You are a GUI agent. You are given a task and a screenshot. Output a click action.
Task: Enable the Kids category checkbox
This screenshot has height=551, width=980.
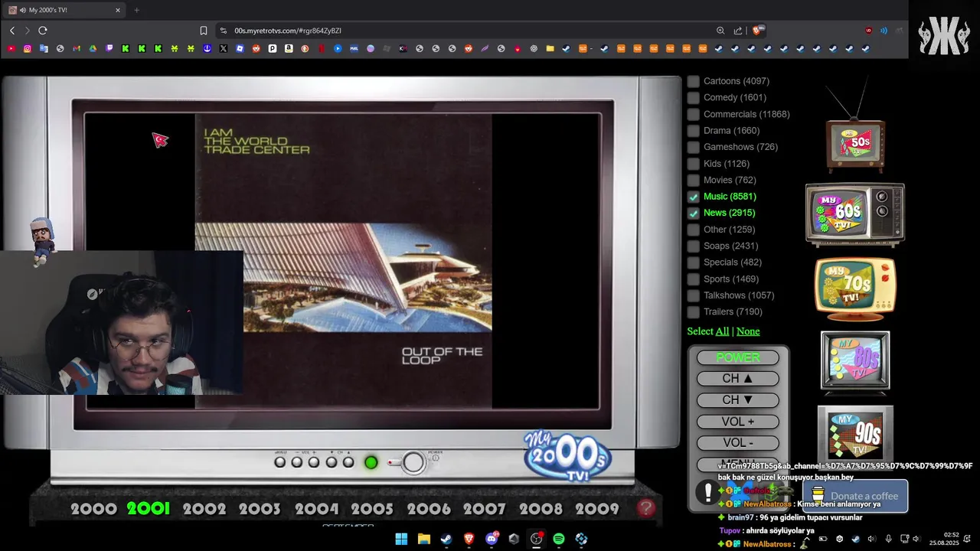(694, 163)
